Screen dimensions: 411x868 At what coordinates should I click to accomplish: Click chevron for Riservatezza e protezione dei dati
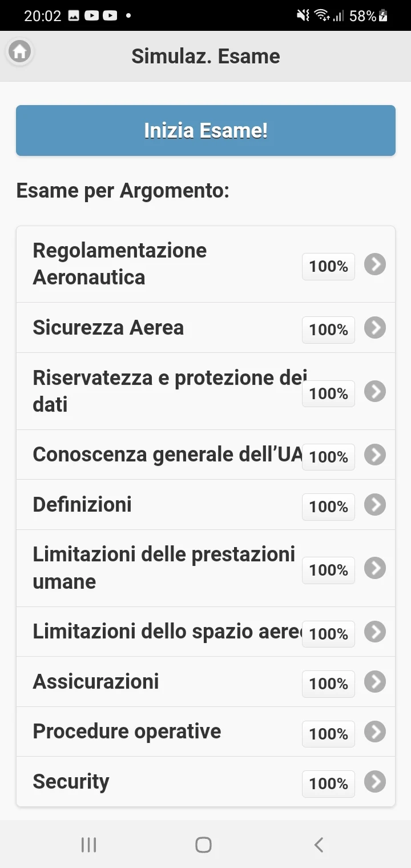(x=375, y=392)
